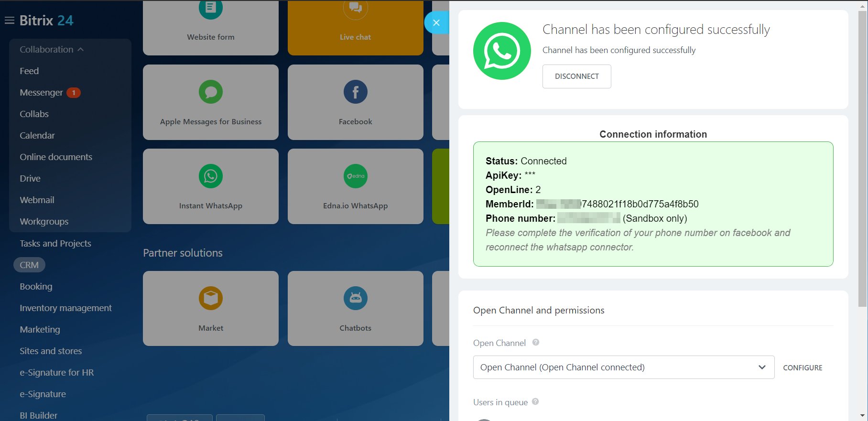The width and height of the screenshot is (868, 421).
Task: Open Apple Messages for Business icon
Action: pos(211,92)
